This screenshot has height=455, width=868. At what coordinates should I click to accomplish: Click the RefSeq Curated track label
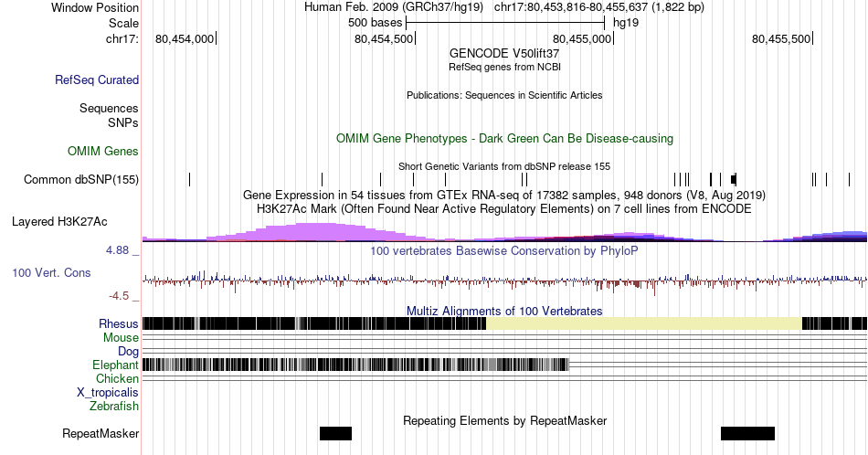click(97, 79)
